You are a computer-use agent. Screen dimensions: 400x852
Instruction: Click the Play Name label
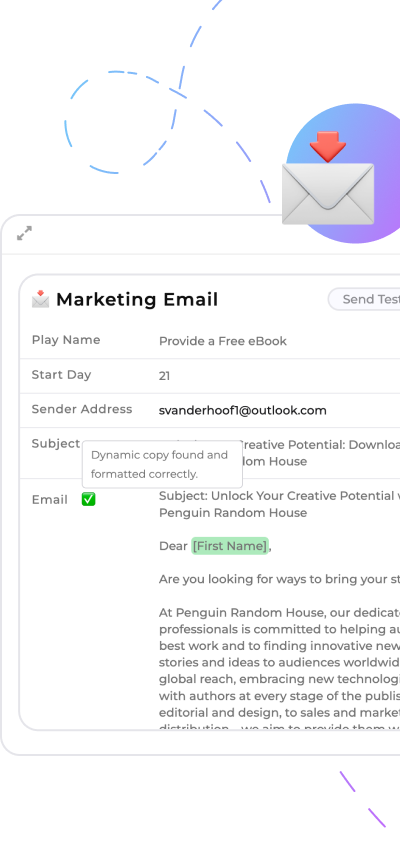coord(66,340)
